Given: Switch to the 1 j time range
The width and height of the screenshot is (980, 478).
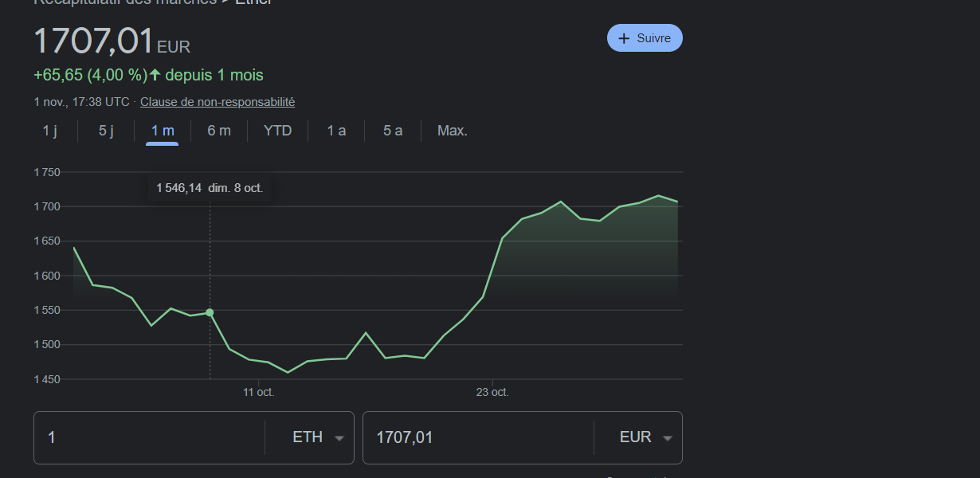Looking at the screenshot, I should (49, 131).
